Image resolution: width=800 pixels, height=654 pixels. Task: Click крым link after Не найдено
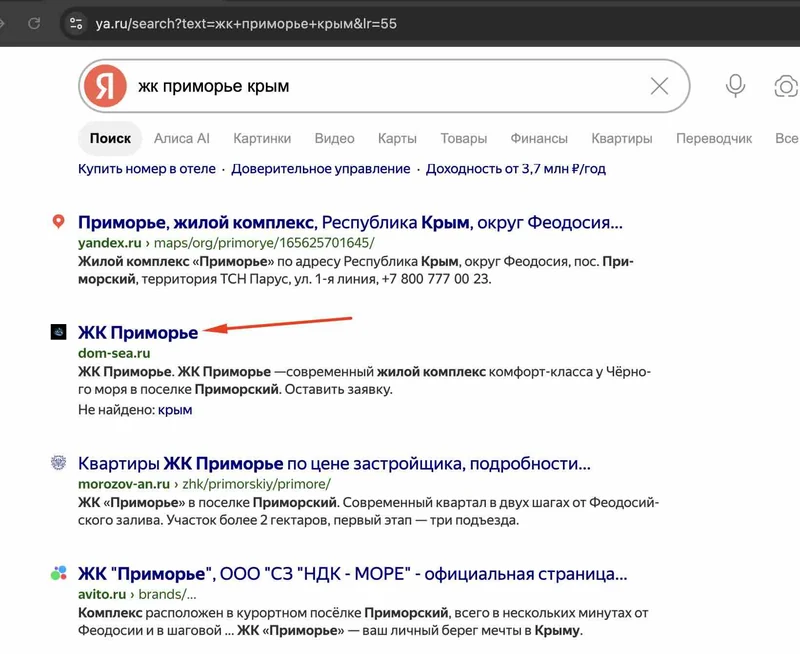[175, 410]
